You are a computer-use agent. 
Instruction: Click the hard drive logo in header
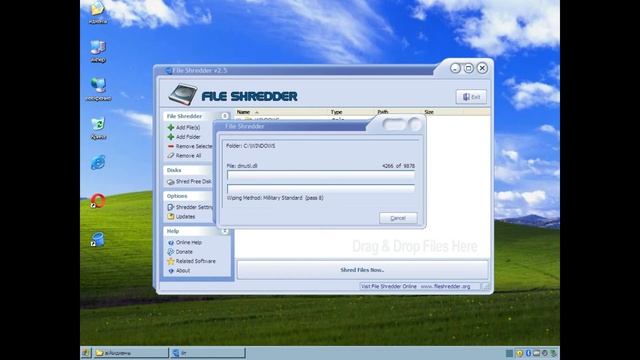[x=182, y=95]
